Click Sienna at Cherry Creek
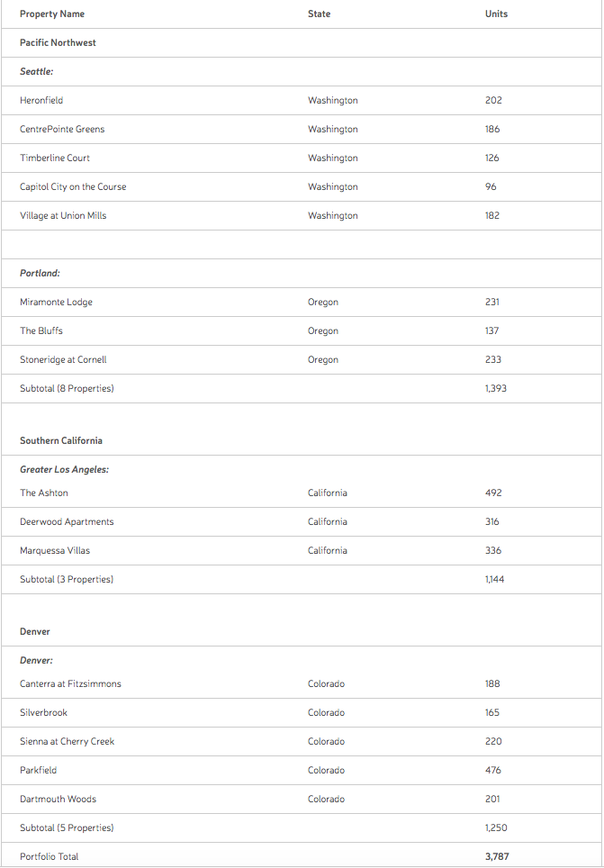This screenshot has width=604, height=868. point(67,742)
